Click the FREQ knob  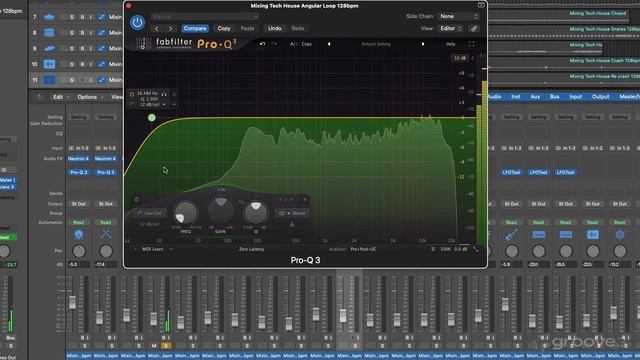(186, 213)
